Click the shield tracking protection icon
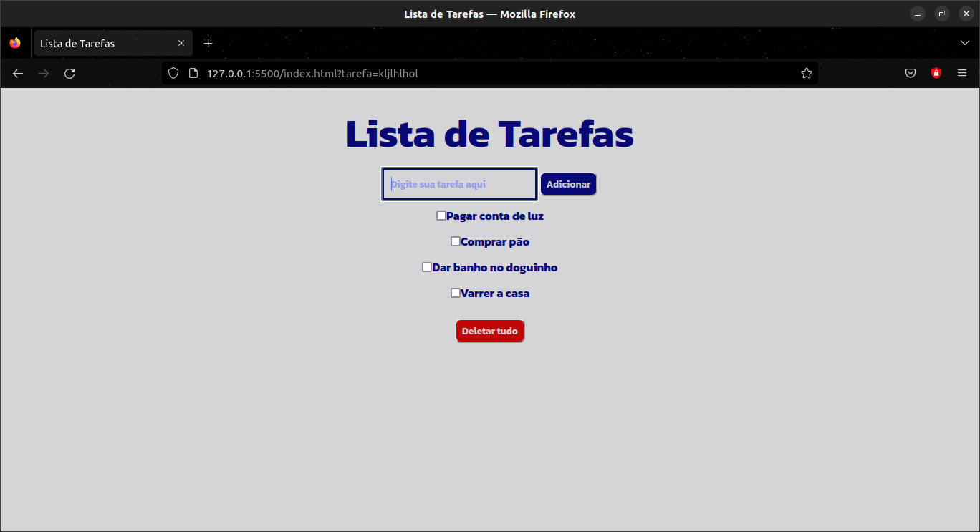The width and height of the screenshot is (980, 532). pos(172,73)
